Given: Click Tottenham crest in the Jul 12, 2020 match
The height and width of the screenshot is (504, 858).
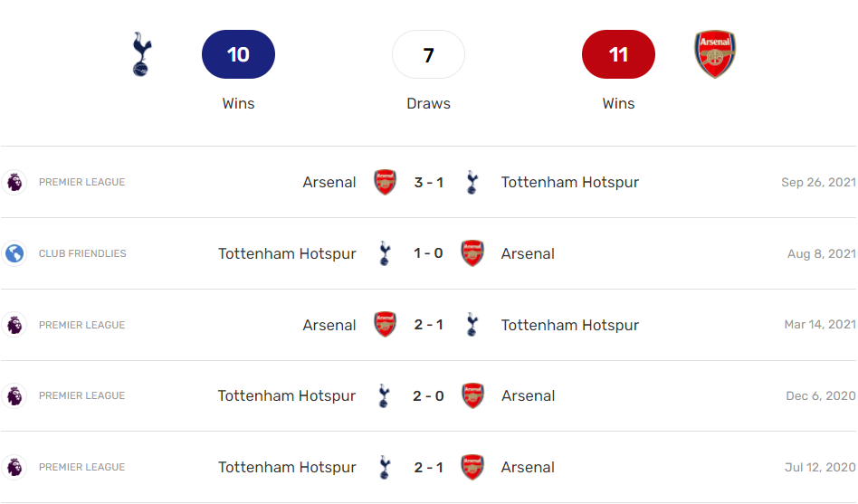Looking at the screenshot, I should pyautogui.click(x=385, y=467).
